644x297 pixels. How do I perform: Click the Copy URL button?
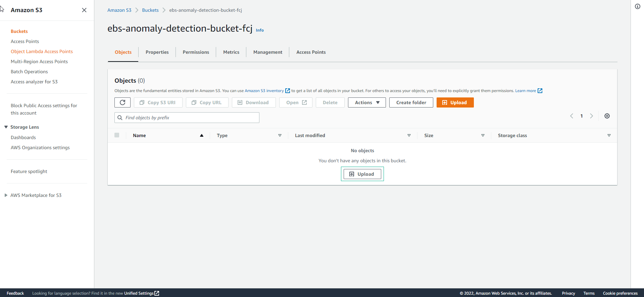(207, 102)
